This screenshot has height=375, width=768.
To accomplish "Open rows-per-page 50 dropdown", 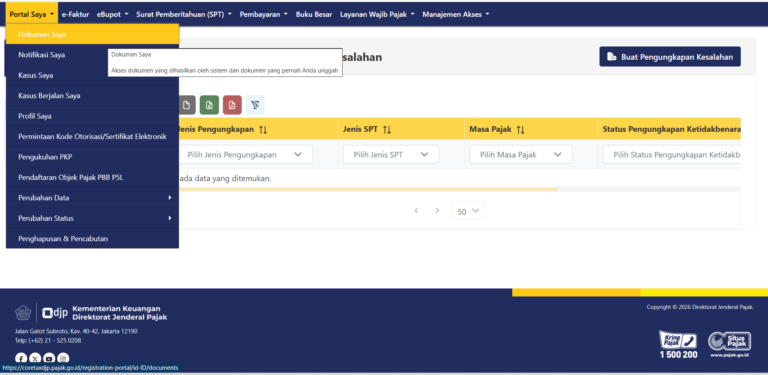I will (x=468, y=211).
